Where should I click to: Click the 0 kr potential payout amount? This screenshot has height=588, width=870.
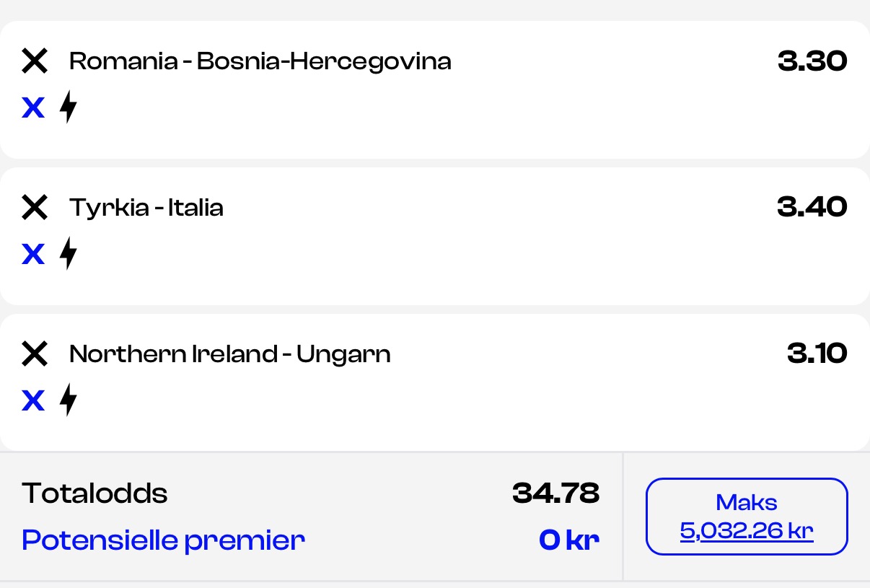[x=569, y=540]
